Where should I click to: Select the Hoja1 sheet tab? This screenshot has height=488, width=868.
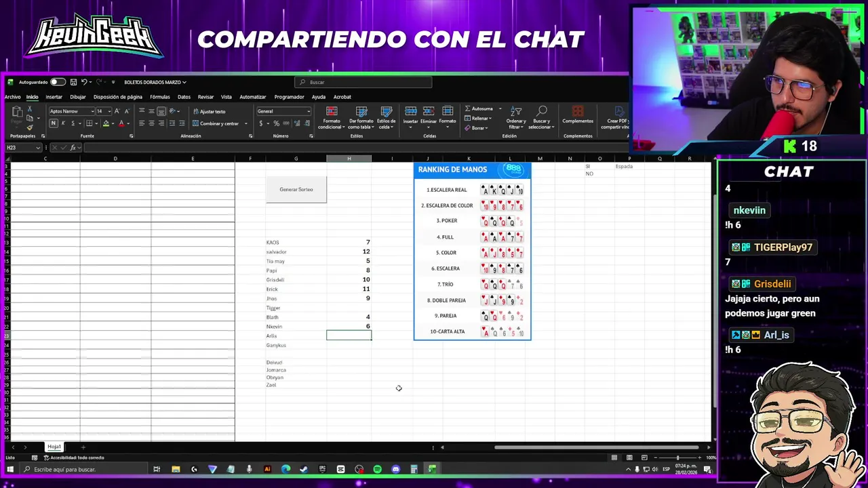coord(54,447)
